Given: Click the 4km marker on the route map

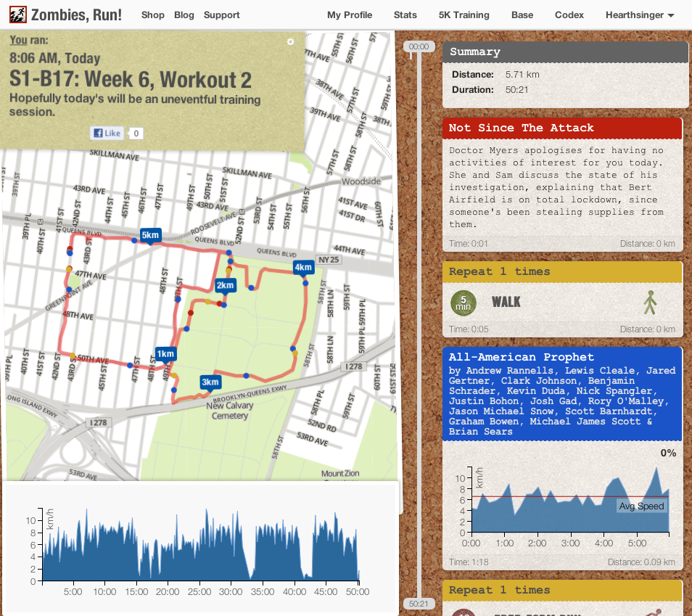Looking at the screenshot, I should [302, 268].
